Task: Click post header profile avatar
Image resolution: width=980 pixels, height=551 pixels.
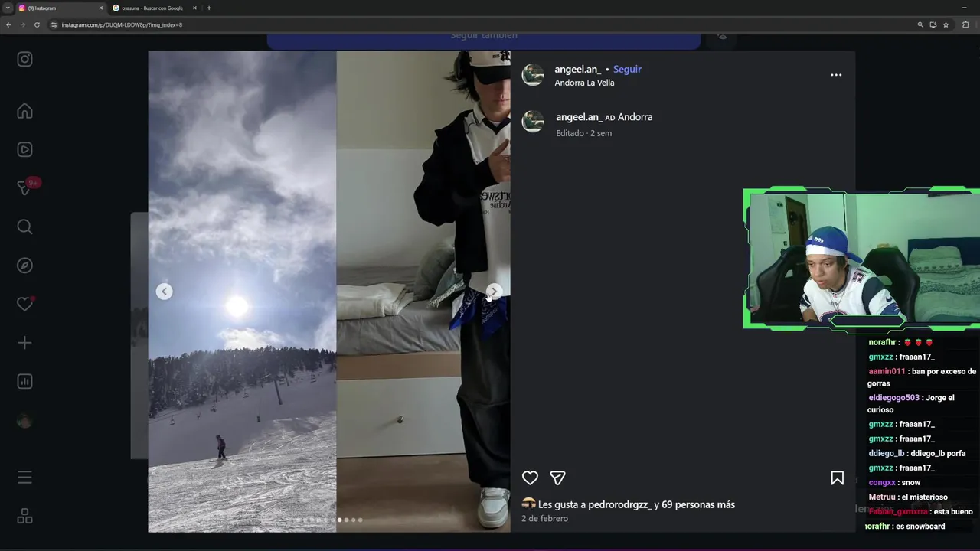Action: (x=533, y=75)
